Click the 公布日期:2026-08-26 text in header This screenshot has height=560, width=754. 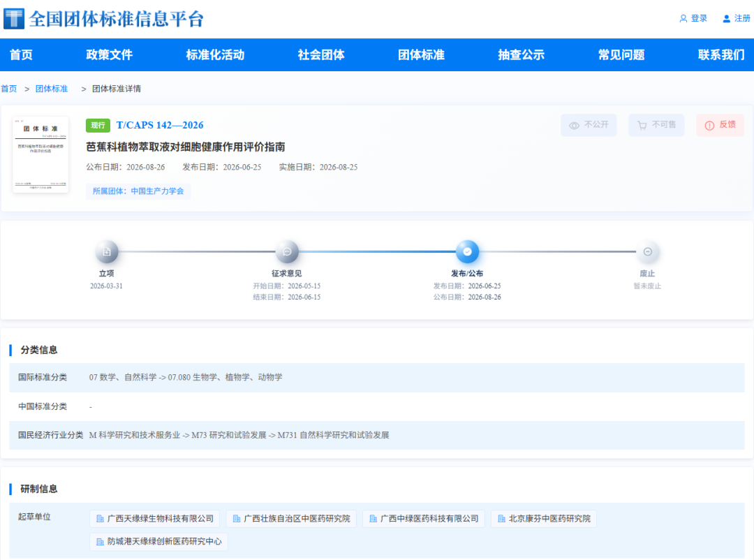(126, 168)
